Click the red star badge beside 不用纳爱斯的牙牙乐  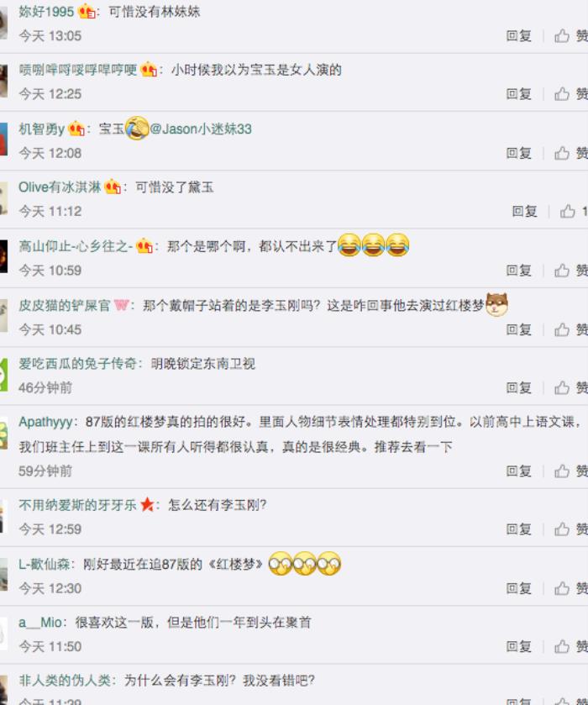tap(147, 504)
